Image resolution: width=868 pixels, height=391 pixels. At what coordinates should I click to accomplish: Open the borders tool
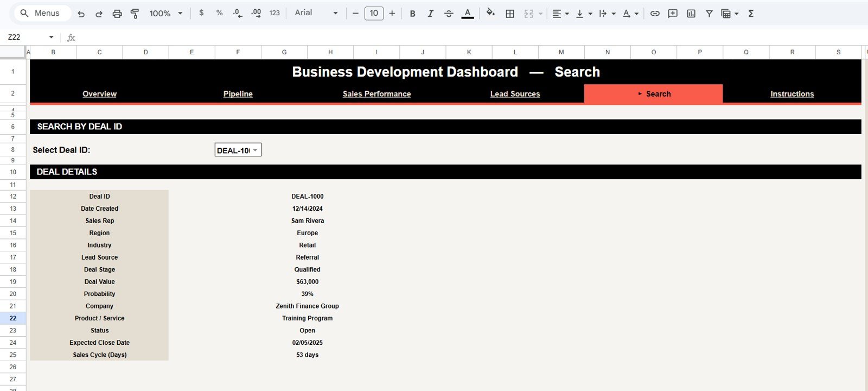tap(510, 14)
